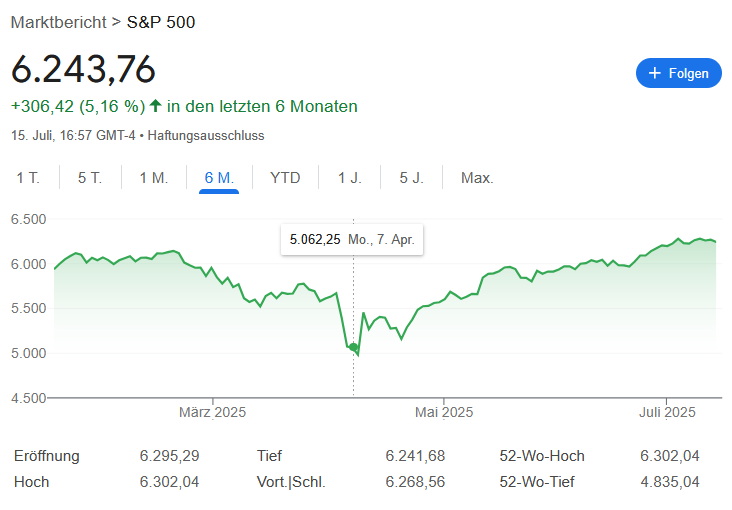The image size is (732, 510).
Task: Select the 5 T. time range tab
Action: pyautogui.click(x=90, y=178)
